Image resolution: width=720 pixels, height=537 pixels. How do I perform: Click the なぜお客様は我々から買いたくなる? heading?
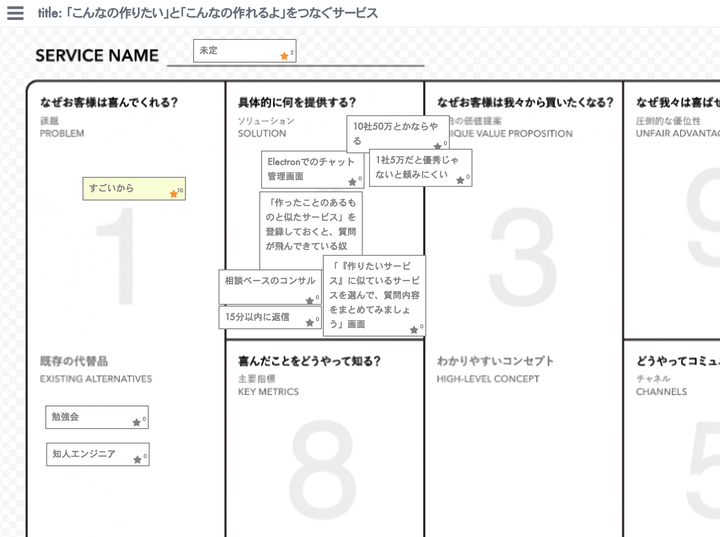[x=525, y=102]
